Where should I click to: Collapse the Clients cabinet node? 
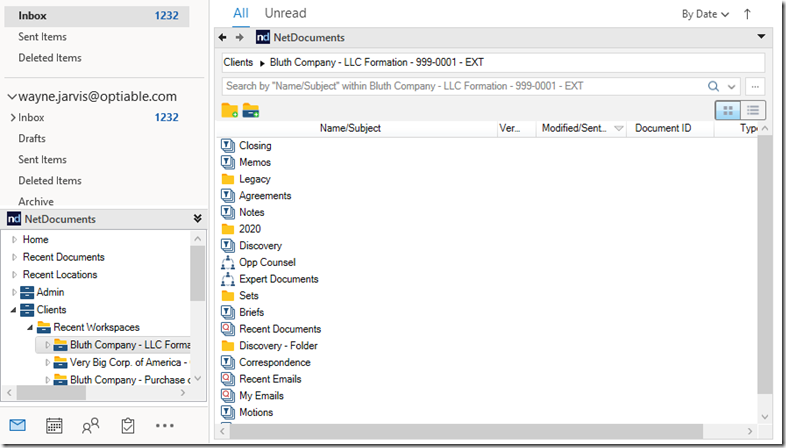click(x=14, y=310)
